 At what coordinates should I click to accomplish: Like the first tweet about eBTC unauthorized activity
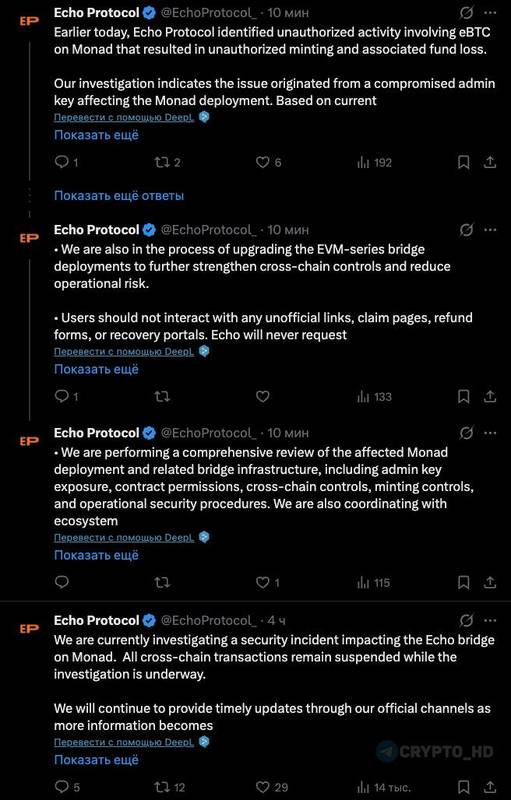point(268,163)
